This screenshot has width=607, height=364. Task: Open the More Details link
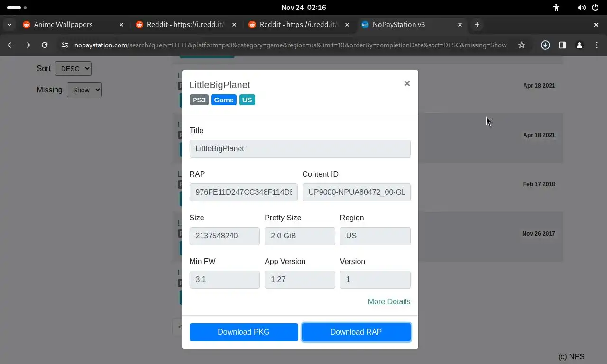389,302
